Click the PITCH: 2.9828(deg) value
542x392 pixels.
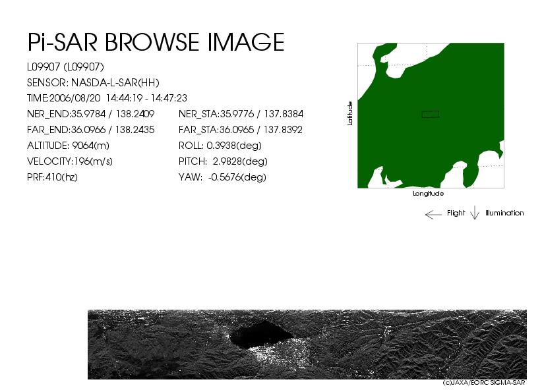224,161
